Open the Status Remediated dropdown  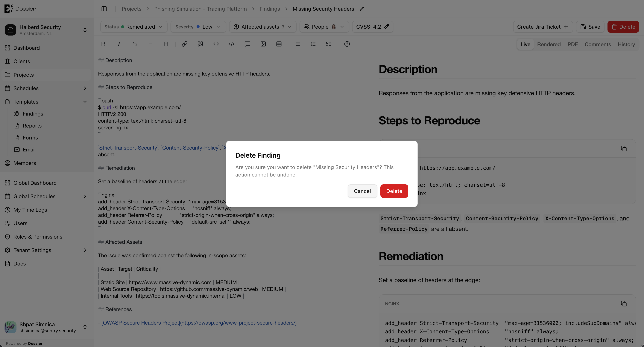[x=134, y=27]
